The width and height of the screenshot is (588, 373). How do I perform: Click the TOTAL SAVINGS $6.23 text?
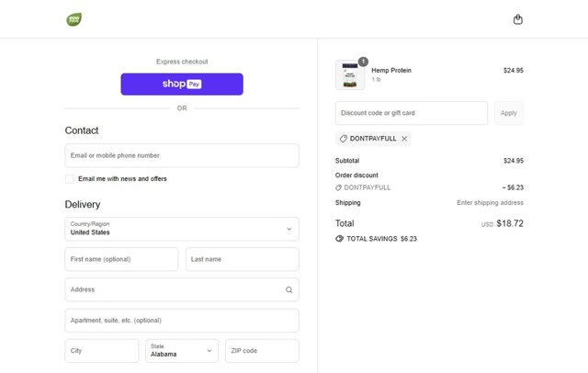coord(381,239)
